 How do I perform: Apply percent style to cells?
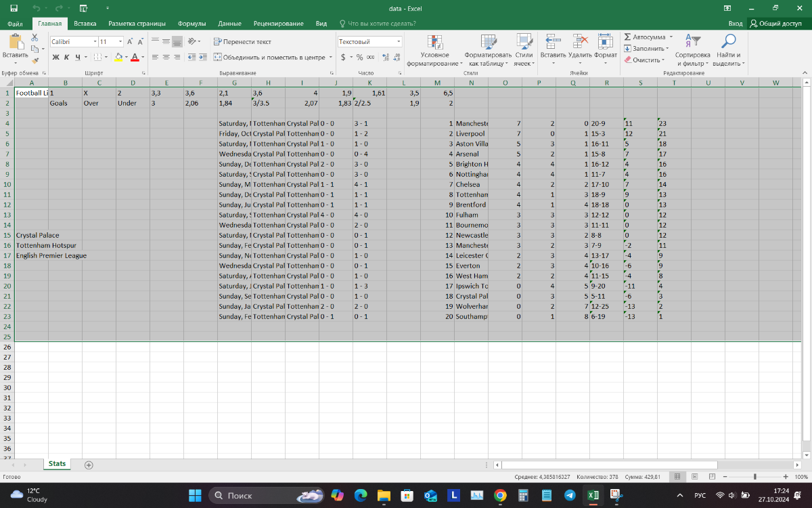359,58
